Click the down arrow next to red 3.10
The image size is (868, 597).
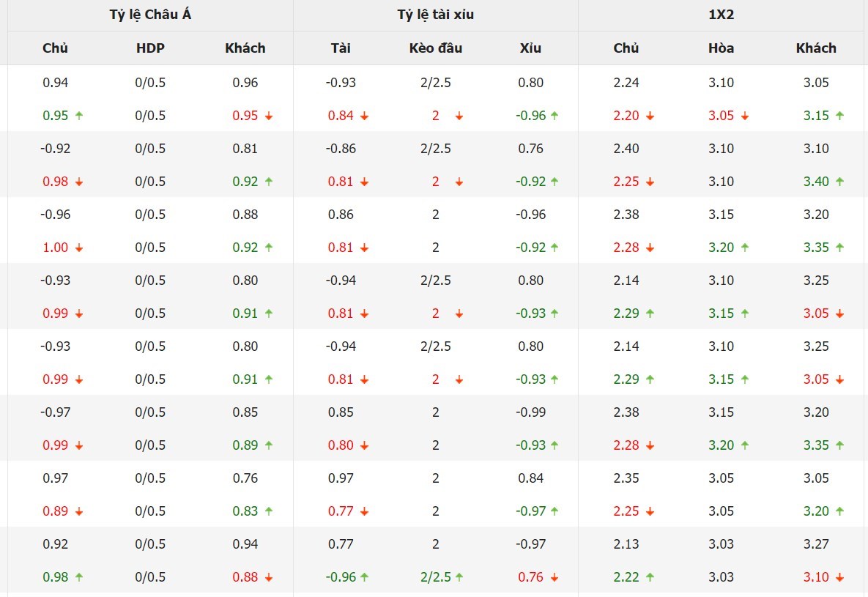[x=839, y=577]
